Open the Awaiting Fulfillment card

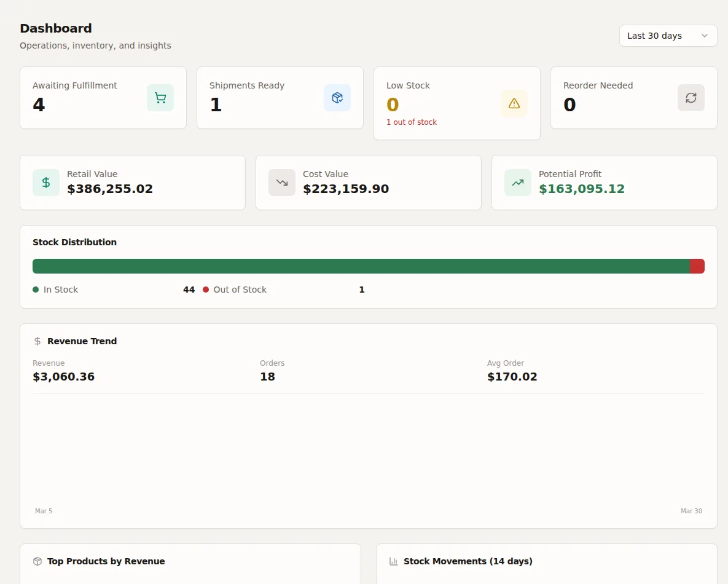(x=103, y=98)
